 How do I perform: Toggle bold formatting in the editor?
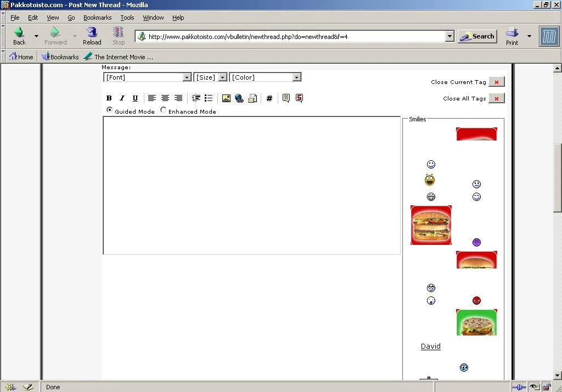[109, 98]
